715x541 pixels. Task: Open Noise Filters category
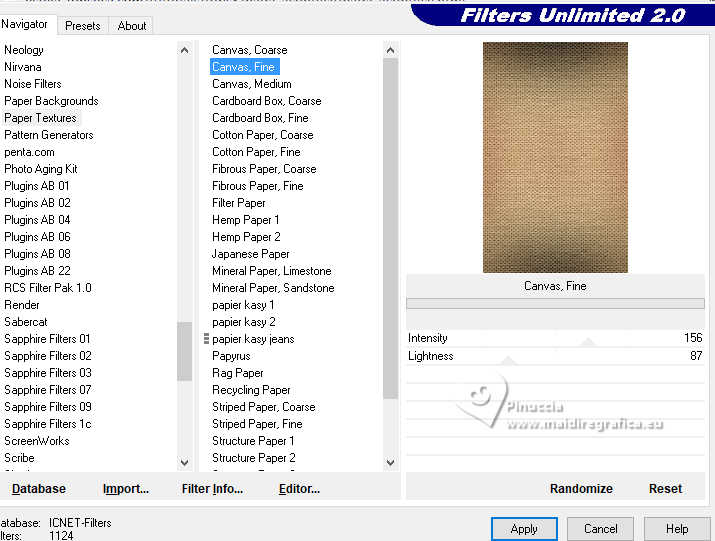[33, 84]
